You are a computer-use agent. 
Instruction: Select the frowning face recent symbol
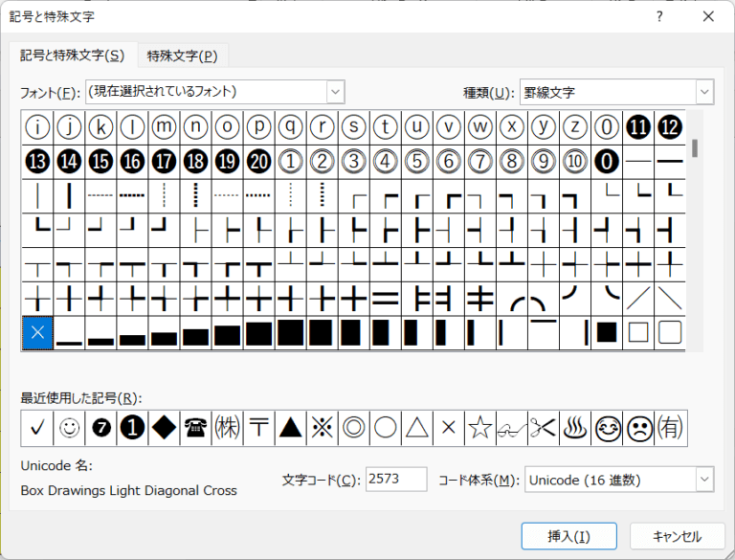[x=637, y=429]
